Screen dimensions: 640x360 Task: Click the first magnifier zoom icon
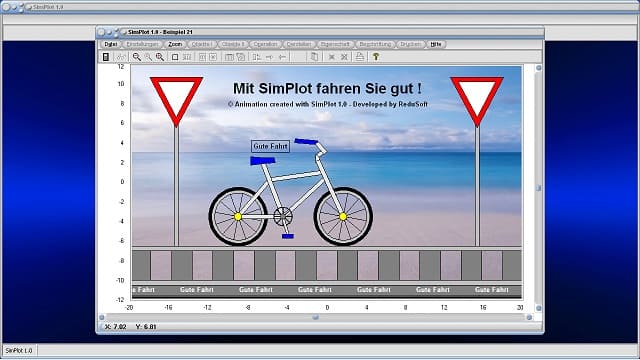137,57
